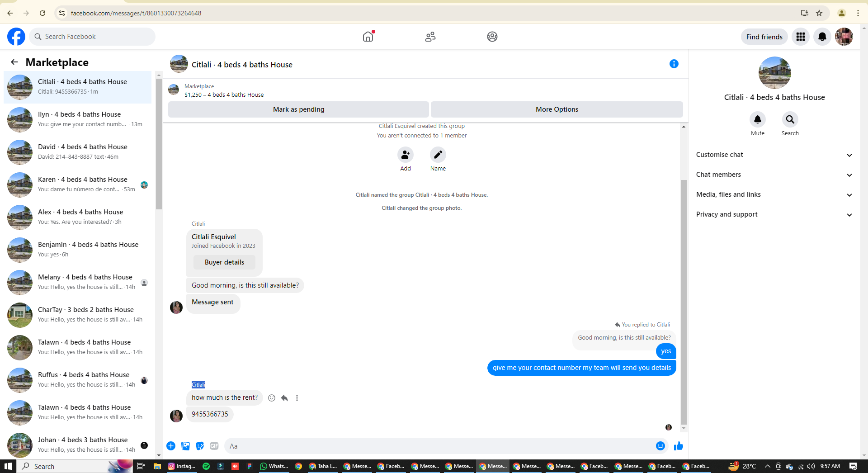Send a thumbs-up like

coord(679,446)
